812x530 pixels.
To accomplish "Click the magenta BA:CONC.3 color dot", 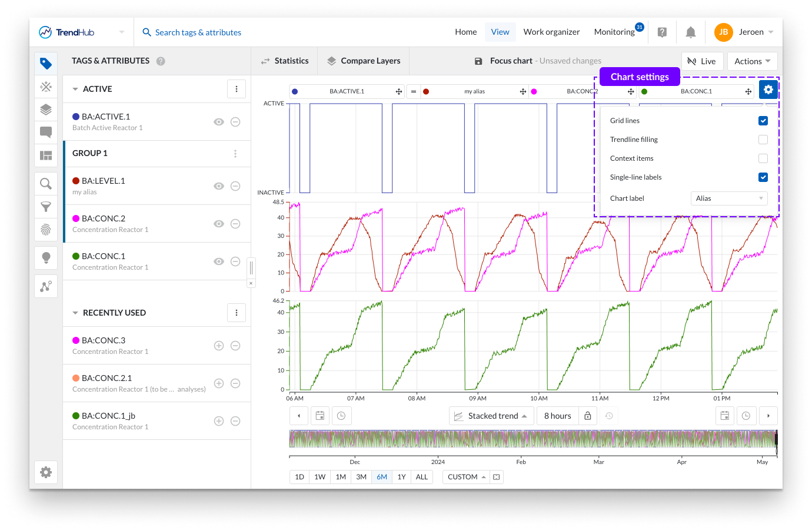I will click(76, 340).
